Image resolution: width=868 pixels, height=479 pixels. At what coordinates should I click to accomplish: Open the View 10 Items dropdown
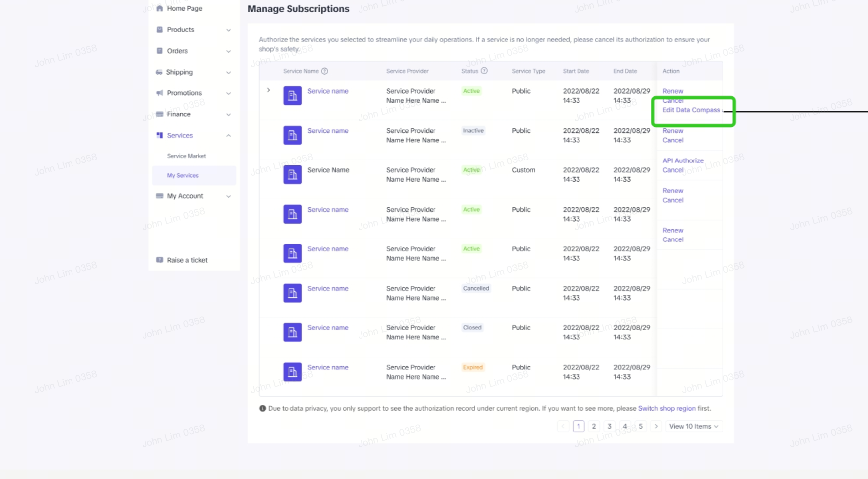pyautogui.click(x=693, y=426)
